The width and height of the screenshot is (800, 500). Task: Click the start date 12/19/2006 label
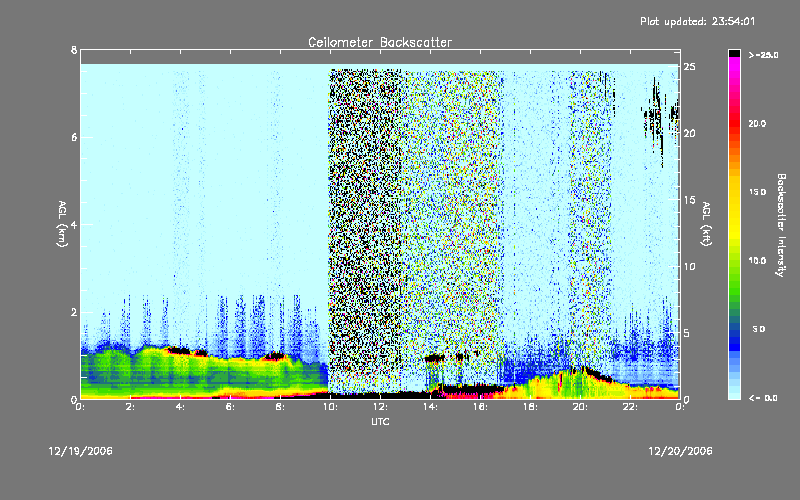tap(81, 451)
